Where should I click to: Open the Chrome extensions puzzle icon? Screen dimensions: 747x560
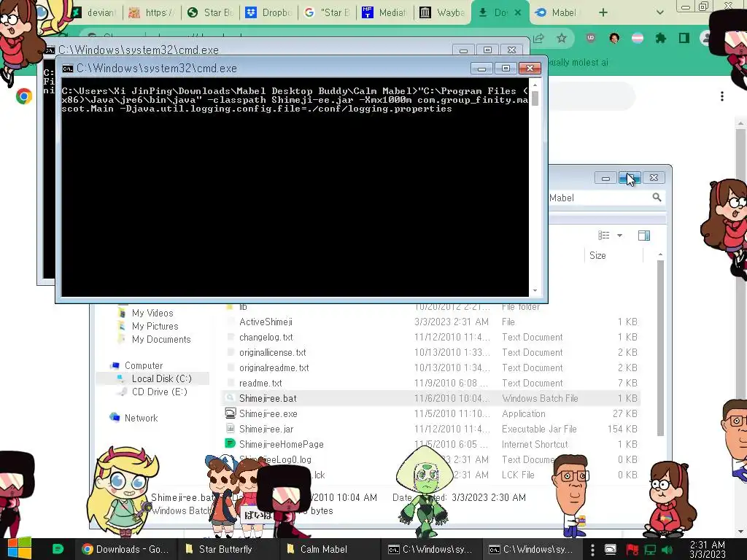pyautogui.click(x=661, y=38)
